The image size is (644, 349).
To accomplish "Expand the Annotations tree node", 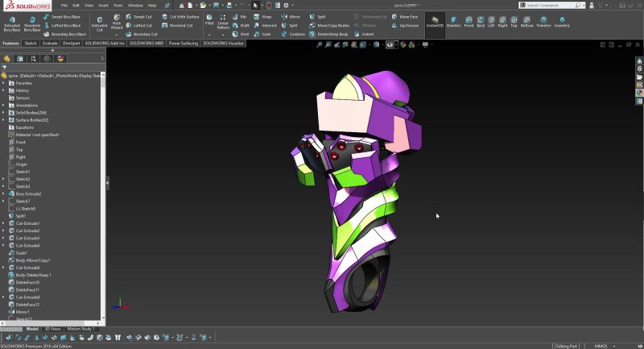I will click(4, 106).
